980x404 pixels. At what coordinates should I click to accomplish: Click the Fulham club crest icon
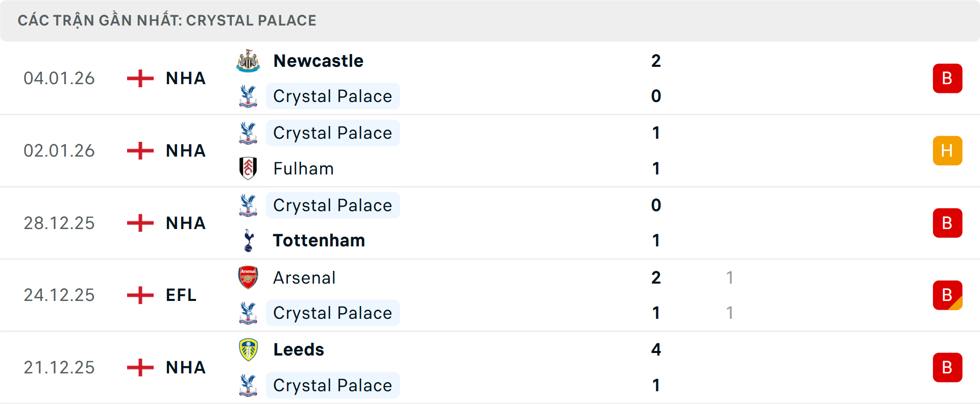click(248, 168)
